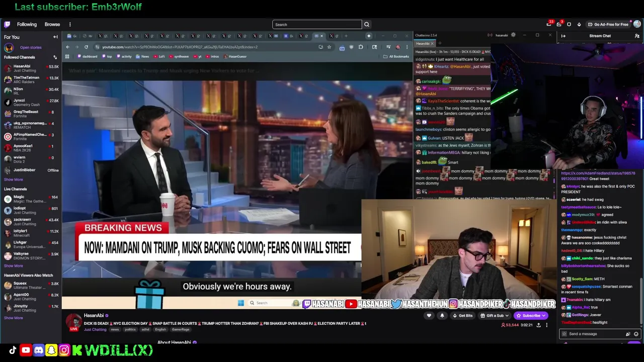Open the Following page
Image resolution: width=644 pixels, height=362 pixels.
[27, 24]
